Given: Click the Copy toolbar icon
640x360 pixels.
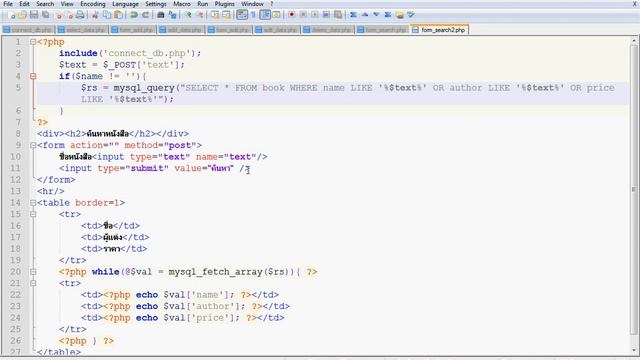Looking at the screenshot, I should (107, 15).
